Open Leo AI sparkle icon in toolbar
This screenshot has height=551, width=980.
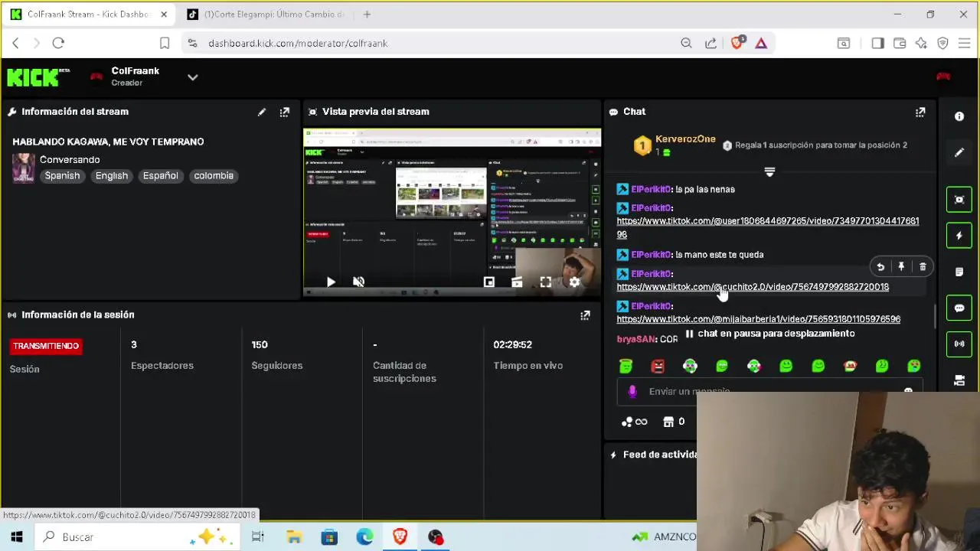[921, 44]
